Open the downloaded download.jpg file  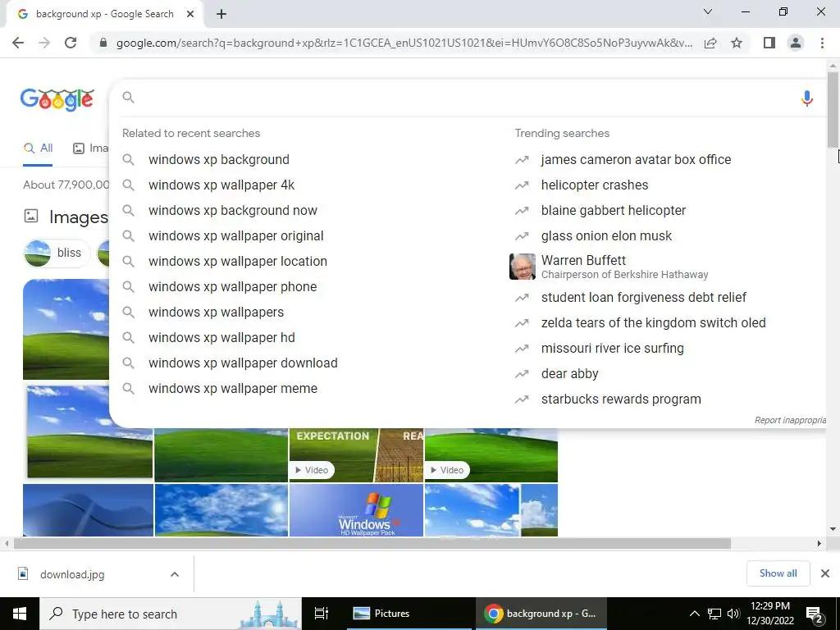72,575
